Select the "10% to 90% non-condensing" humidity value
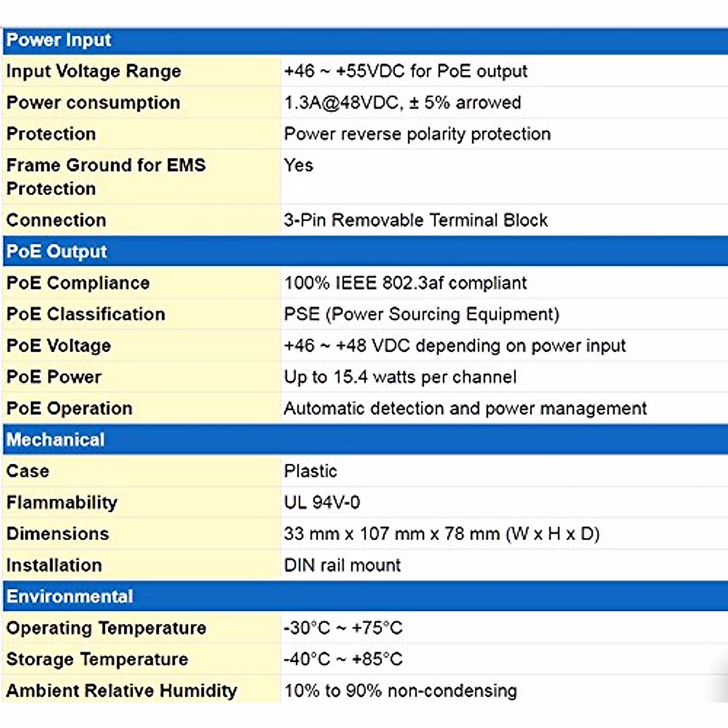Image resolution: width=728 pixels, height=728 pixels. (400, 690)
